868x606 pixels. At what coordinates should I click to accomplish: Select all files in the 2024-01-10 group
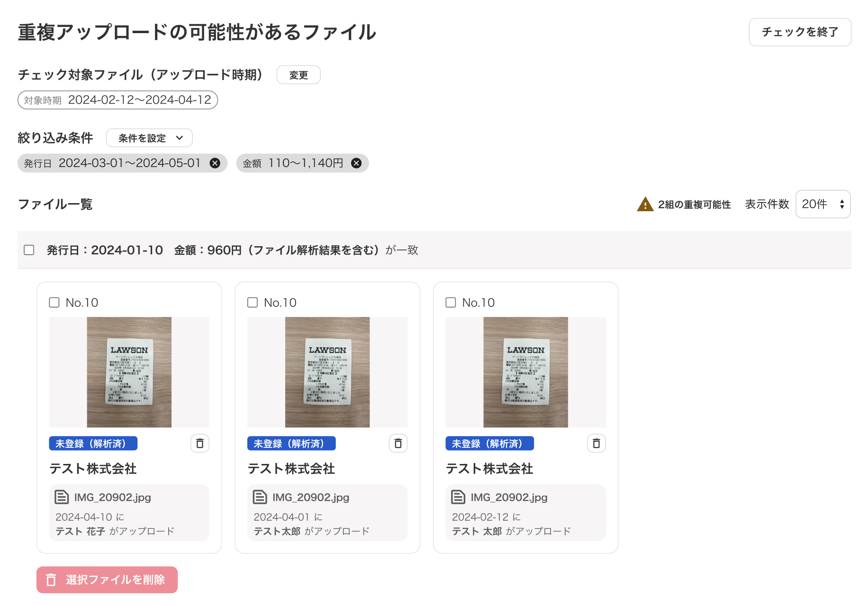29,250
